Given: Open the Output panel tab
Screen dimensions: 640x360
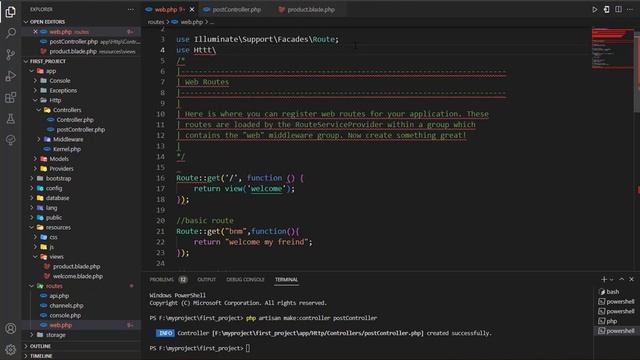Looking at the screenshot, I should pyautogui.click(x=207, y=280).
